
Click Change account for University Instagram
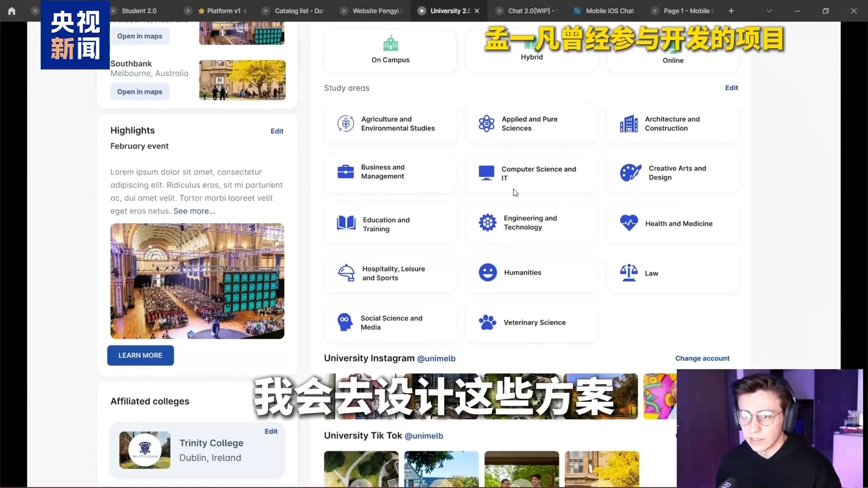coord(702,358)
